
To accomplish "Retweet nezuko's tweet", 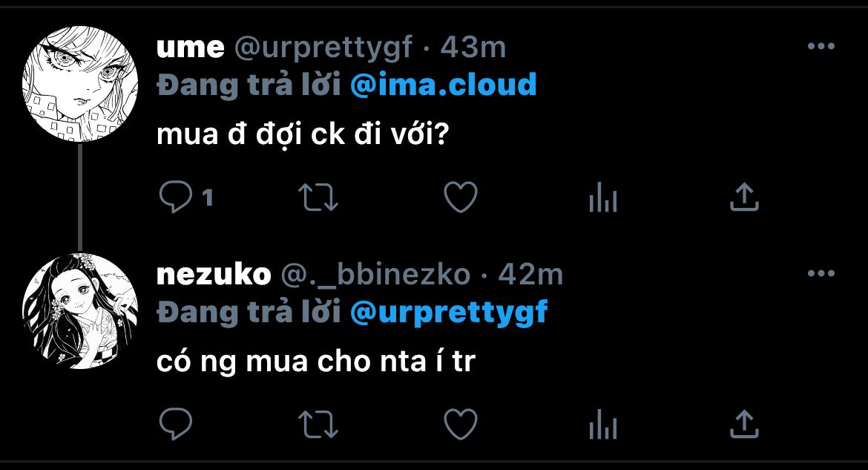I will 318,424.
